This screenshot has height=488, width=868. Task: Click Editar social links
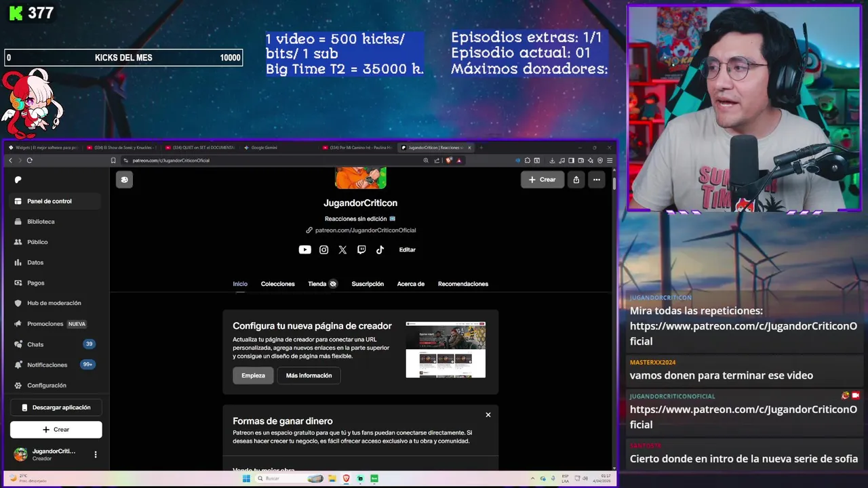pyautogui.click(x=407, y=249)
